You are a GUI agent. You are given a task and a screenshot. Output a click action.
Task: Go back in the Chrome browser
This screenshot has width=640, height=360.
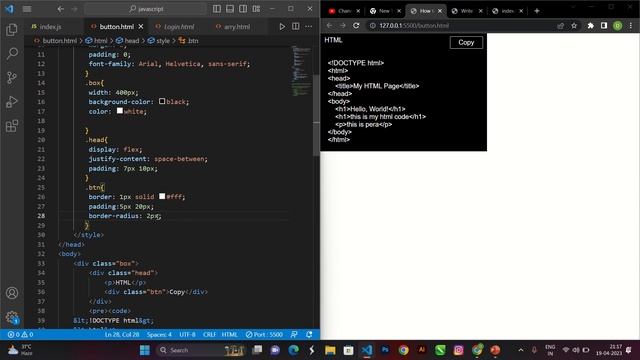329,25
